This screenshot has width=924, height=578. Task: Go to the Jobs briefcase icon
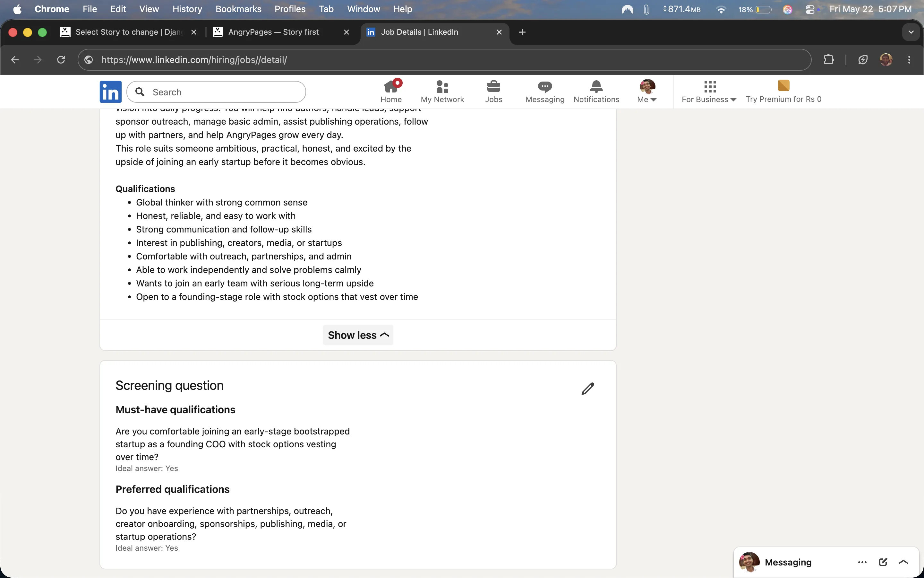point(493,92)
